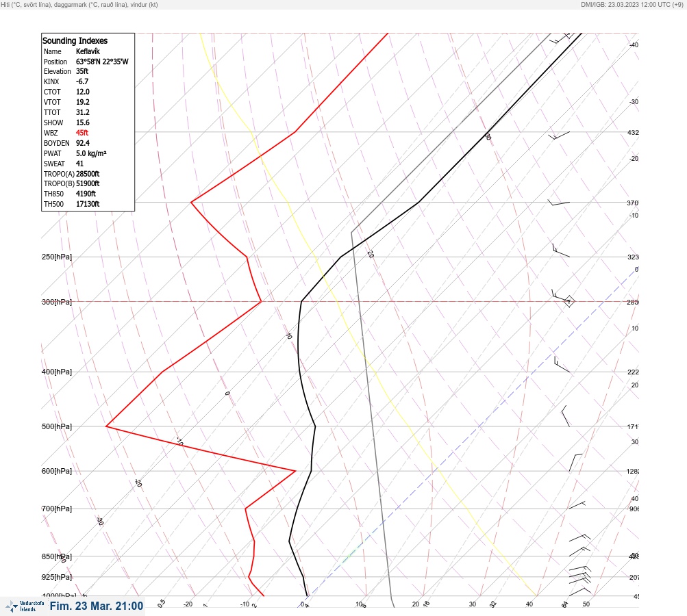Click the KINX value '-6.7'

click(82, 81)
